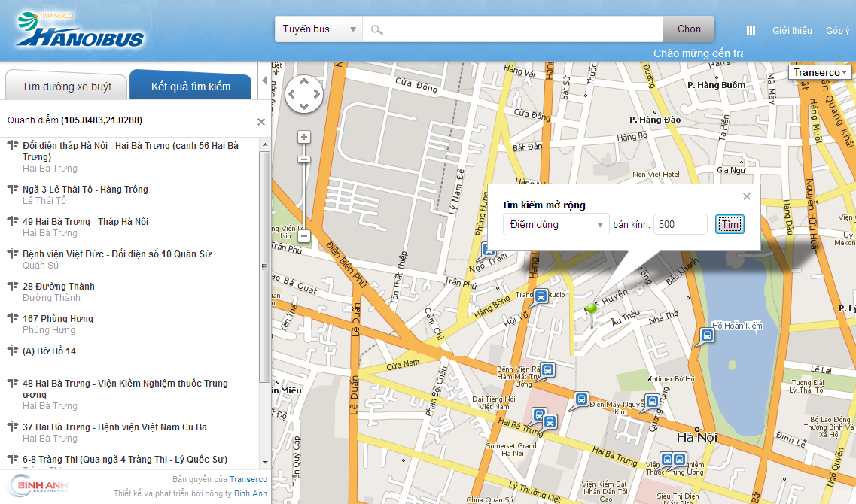Switch to Tìm đường xe buýt tab
Viewport: 856px width, 504px height.
coord(66,87)
